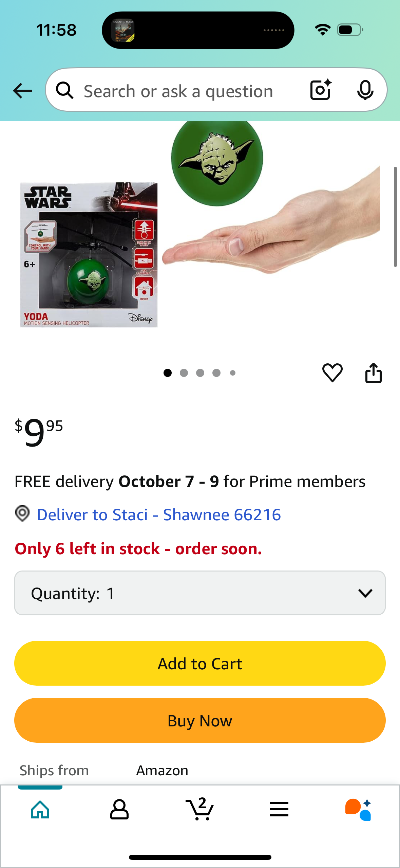Select the second image carousel dot

click(184, 373)
